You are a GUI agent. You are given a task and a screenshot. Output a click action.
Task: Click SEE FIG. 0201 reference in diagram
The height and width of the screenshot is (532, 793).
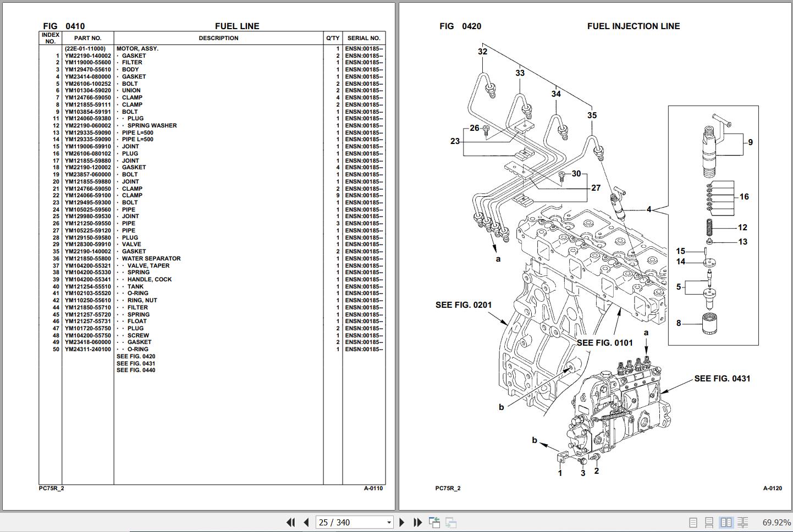click(x=464, y=305)
